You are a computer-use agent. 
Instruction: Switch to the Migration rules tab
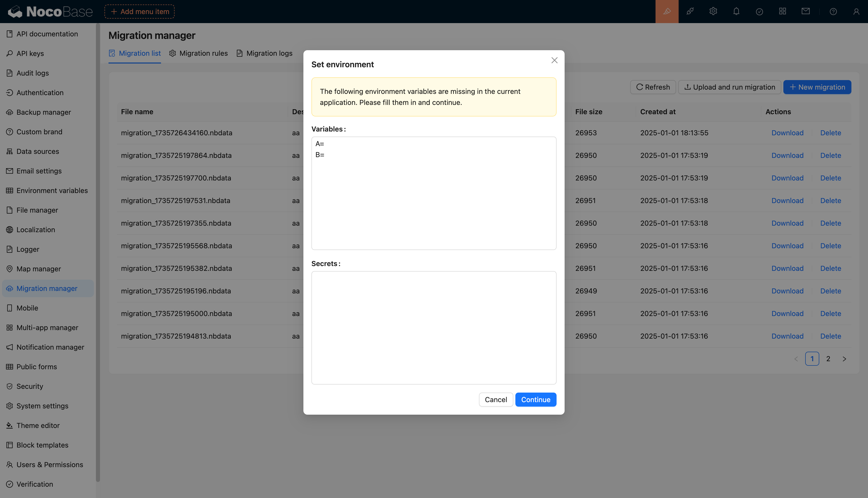point(198,53)
